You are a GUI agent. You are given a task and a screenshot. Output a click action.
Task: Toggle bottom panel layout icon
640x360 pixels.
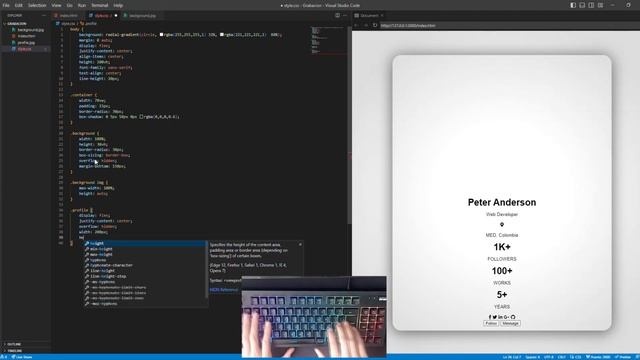pyautogui.click(x=582, y=5)
